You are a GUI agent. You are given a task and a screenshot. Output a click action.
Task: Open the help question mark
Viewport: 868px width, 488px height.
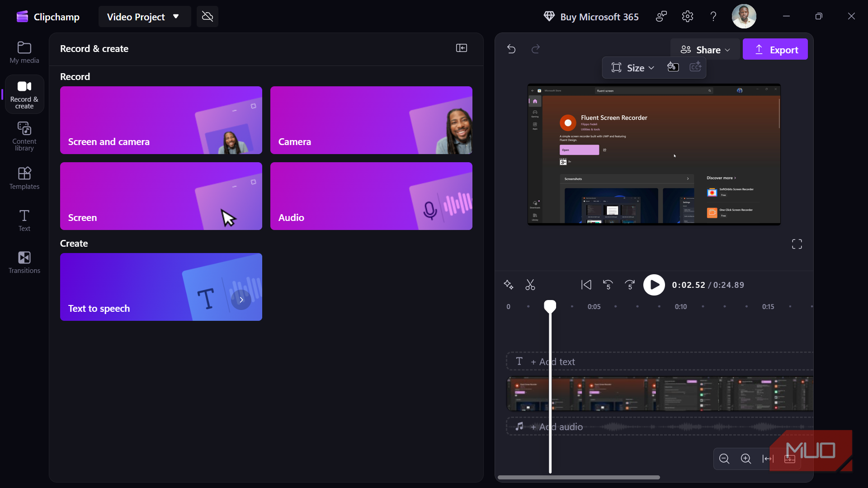713,17
